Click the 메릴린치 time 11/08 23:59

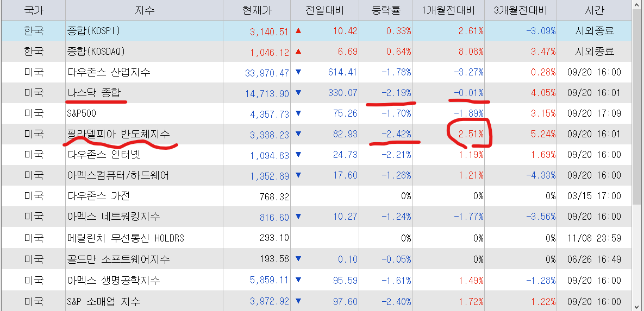595,238
